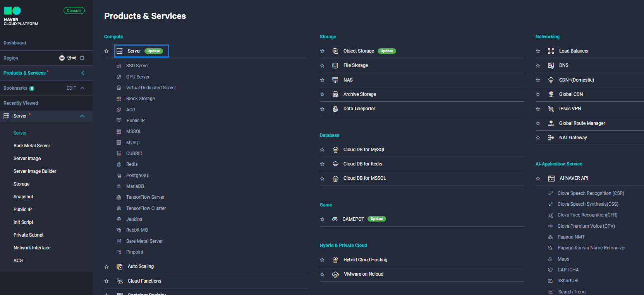This screenshot has width=644, height=295.
Task: Open Clova Face Recognition(CFR) link
Action: click(x=587, y=215)
